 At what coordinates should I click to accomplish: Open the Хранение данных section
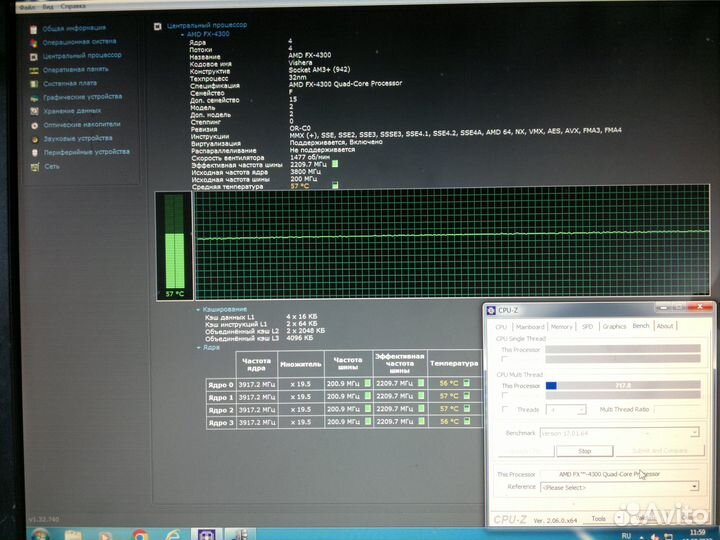click(72, 111)
